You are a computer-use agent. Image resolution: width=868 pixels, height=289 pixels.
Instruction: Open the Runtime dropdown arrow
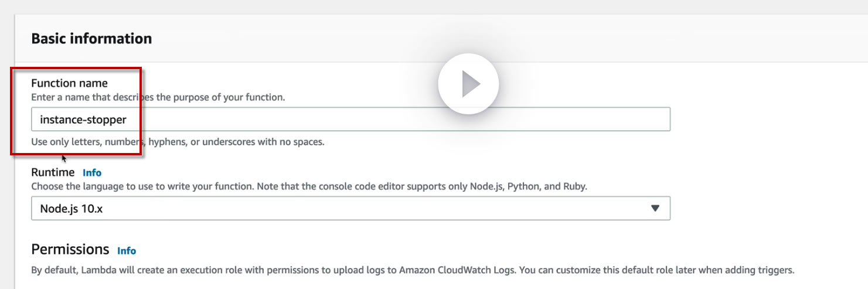click(x=655, y=208)
